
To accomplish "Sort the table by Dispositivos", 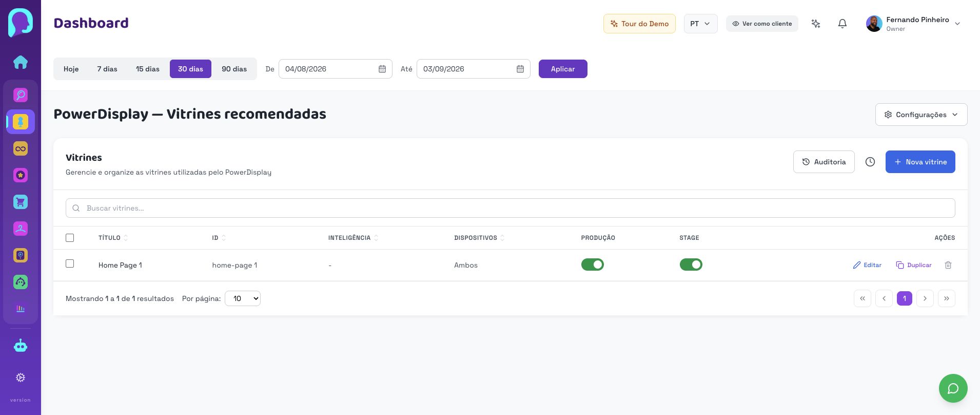I will [x=479, y=238].
